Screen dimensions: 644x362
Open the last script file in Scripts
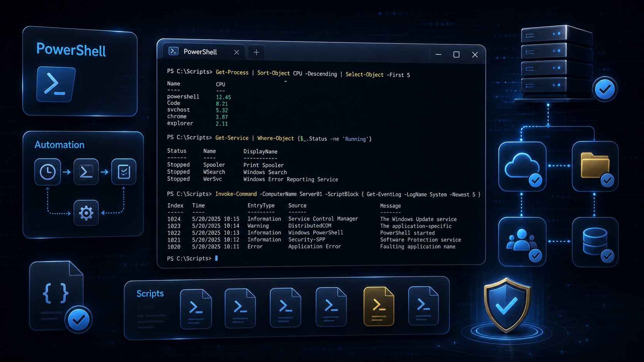[424, 306]
